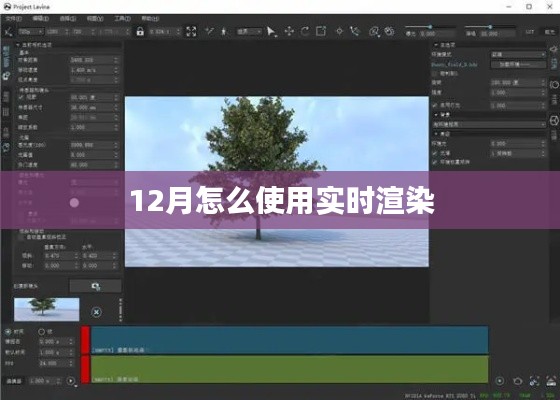Click the sphere icon on right sidebar
560x400 pixels.
554,85
